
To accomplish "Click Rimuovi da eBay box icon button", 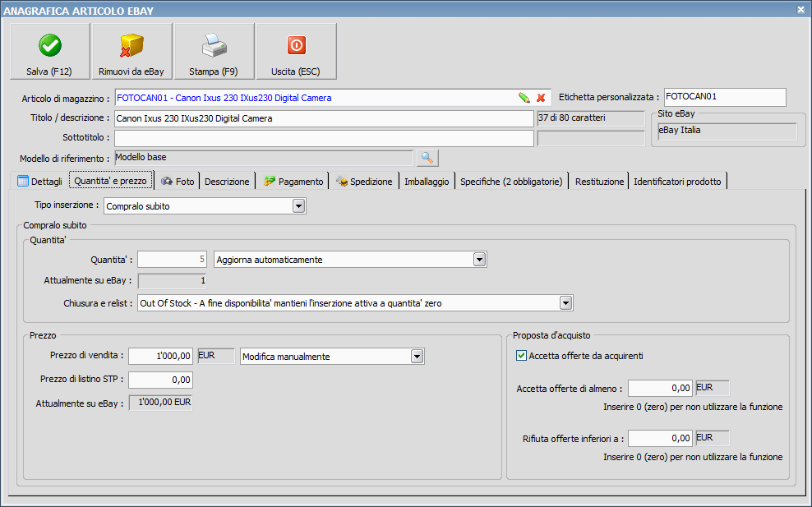I will (x=131, y=51).
